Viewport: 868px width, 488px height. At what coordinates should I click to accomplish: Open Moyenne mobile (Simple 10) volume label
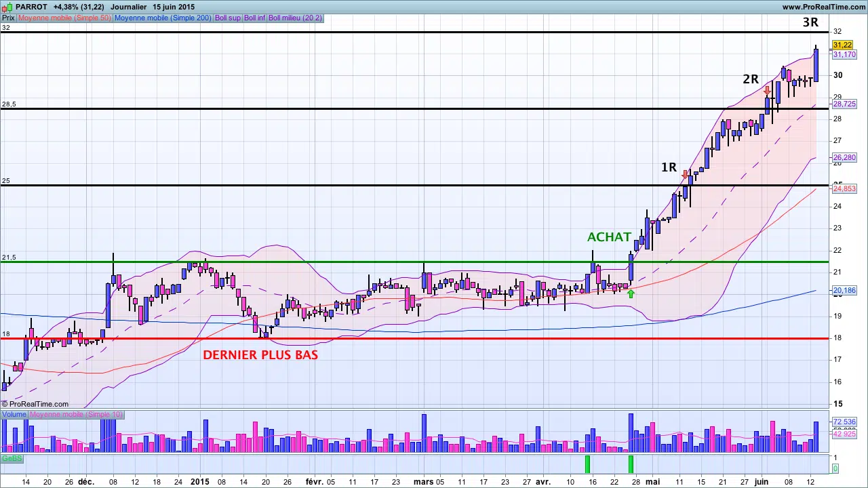click(76, 414)
